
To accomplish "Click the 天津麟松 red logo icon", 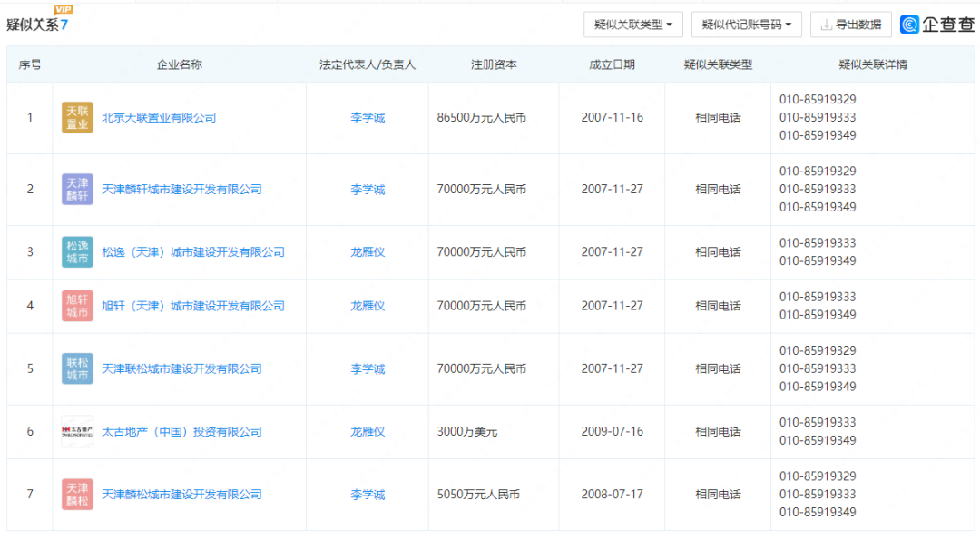I will pyautogui.click(x=77, y=495).
